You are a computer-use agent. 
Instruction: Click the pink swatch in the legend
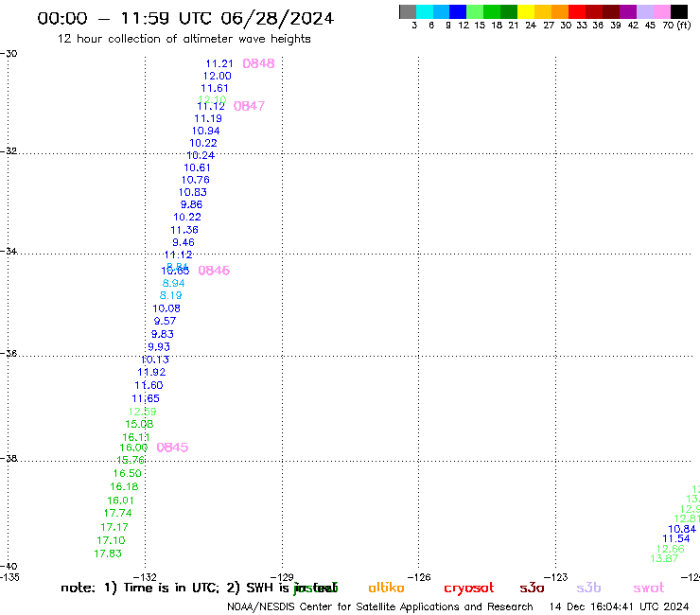point(661,11)
